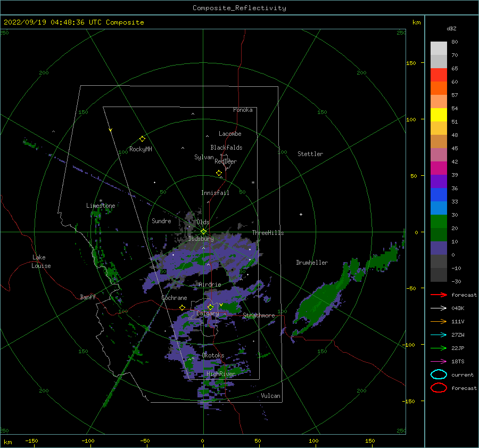Click the yellow diamond marker near Cochrane
This screenshot has width=479, height=448.
tap(182, 307)
